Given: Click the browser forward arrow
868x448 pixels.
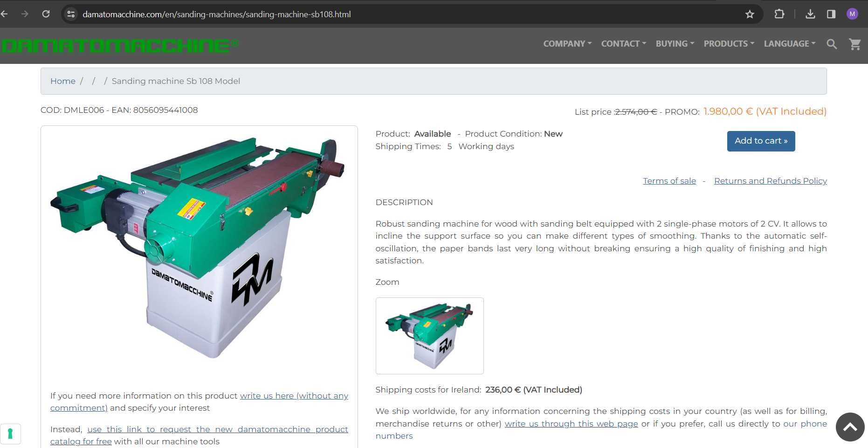Looking at the screenshot, I should 25,14.
